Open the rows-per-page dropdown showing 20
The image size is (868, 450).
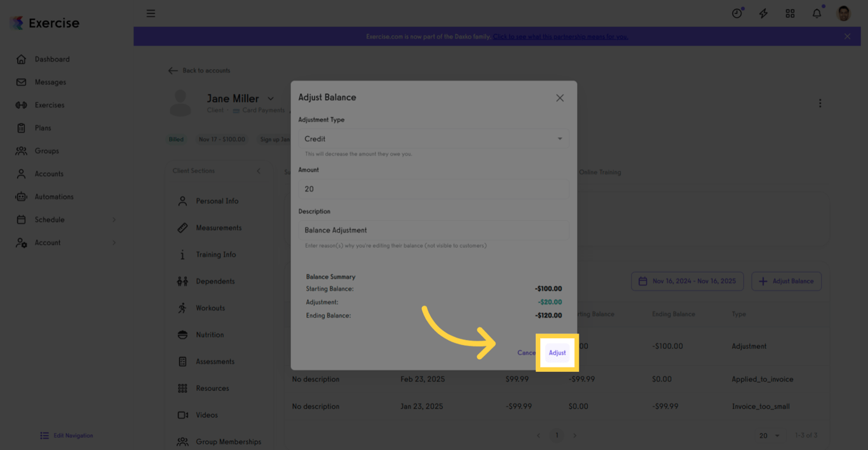tap(768, 435)
